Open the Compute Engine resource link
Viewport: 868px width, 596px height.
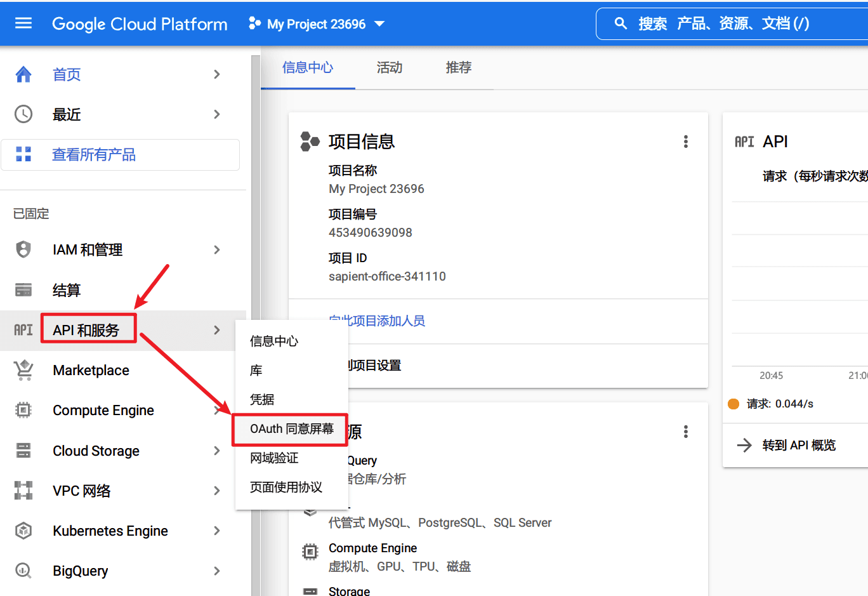372,548
